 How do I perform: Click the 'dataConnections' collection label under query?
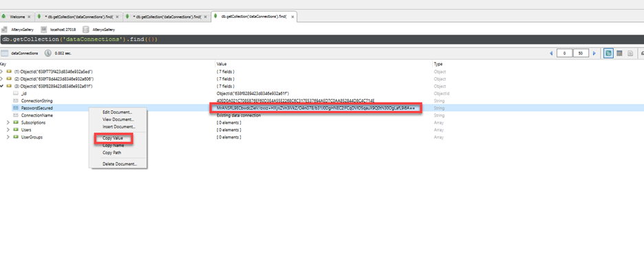(24, 54)
